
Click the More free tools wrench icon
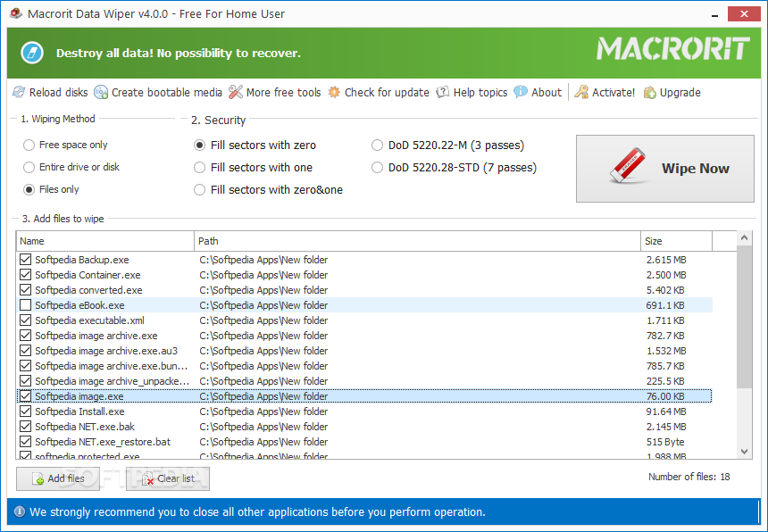pos(236,92)
